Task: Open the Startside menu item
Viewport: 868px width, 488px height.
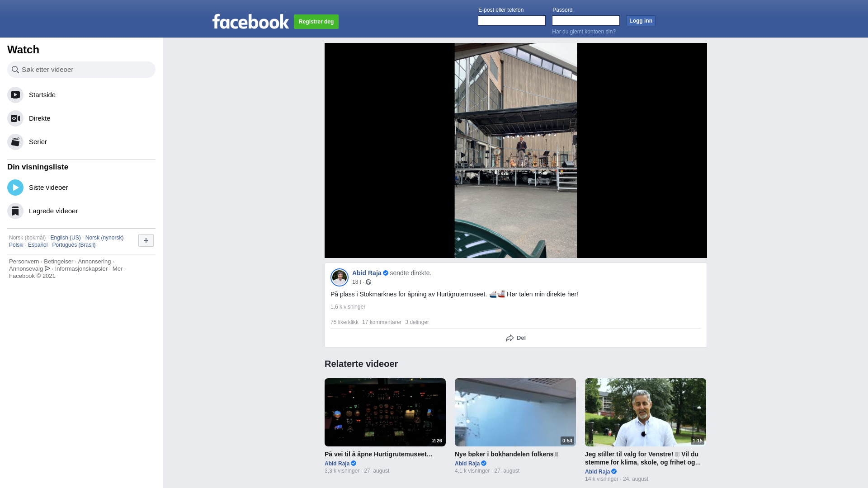Action: pyautogui.click(x=81, y=95)
